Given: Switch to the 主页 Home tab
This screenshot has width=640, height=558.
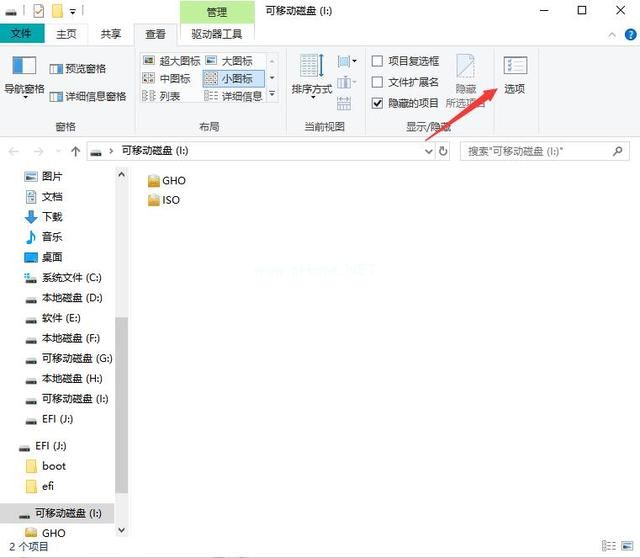Looking at the screenshot, I should point(66,33).
